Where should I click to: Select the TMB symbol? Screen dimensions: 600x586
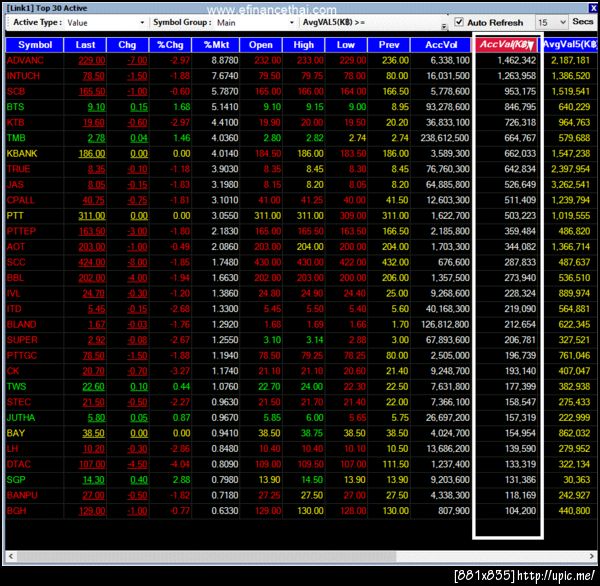click(16, 138)
